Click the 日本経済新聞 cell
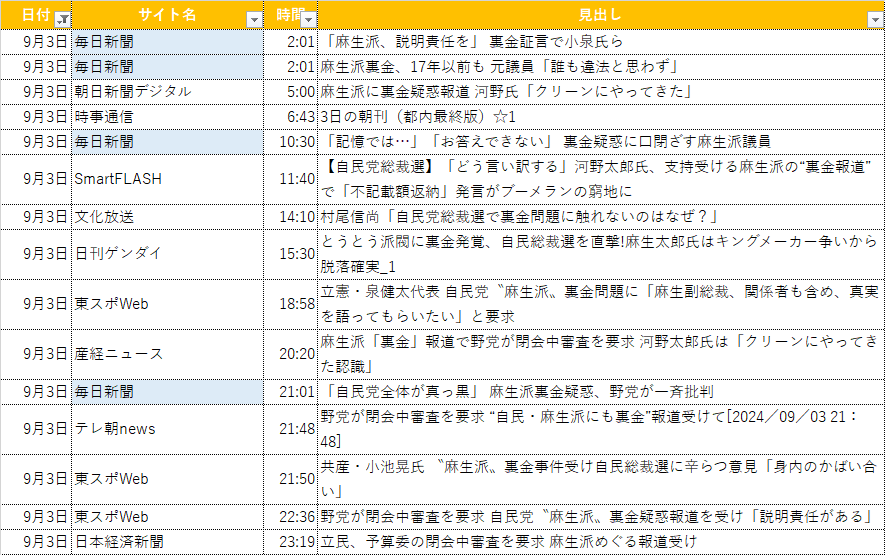 (x=168, y=541)
